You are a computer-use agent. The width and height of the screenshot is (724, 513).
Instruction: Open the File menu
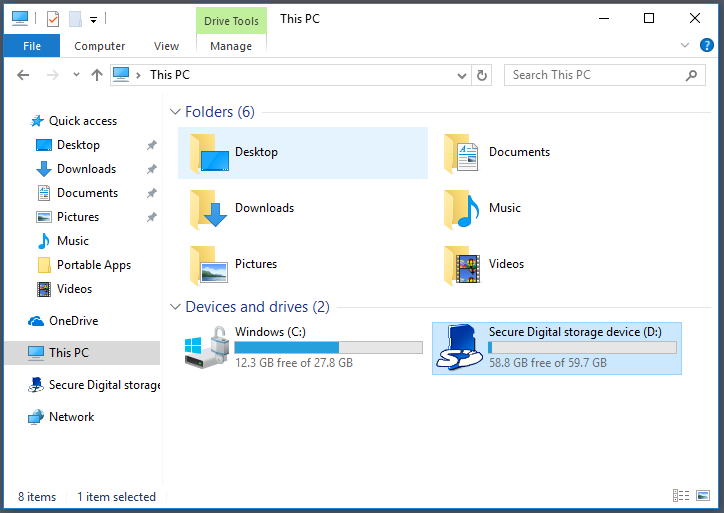click(x=32, y=46)
